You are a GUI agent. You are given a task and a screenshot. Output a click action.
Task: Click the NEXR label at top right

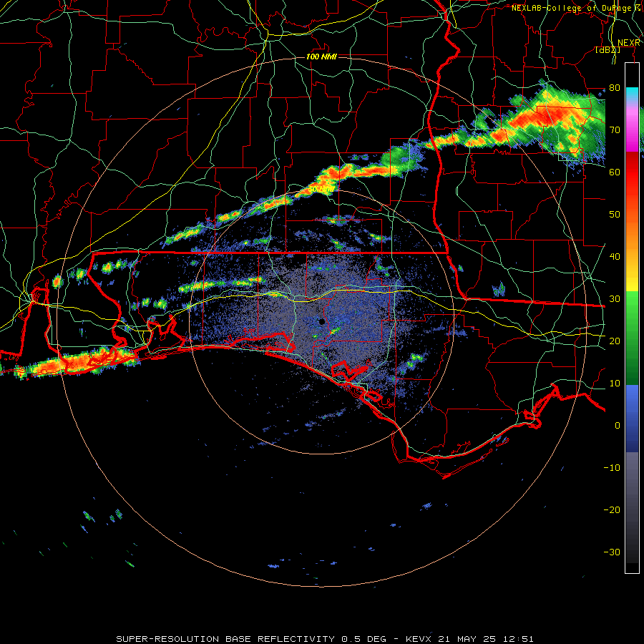pos(629,43)
